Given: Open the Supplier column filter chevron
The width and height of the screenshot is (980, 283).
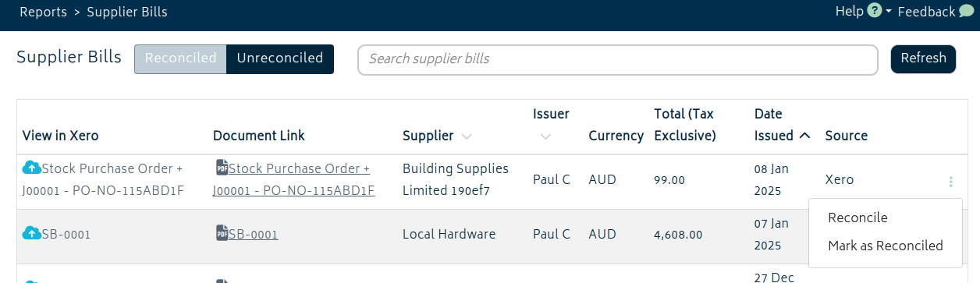Looking at the screenshot, I should [467, 136].
